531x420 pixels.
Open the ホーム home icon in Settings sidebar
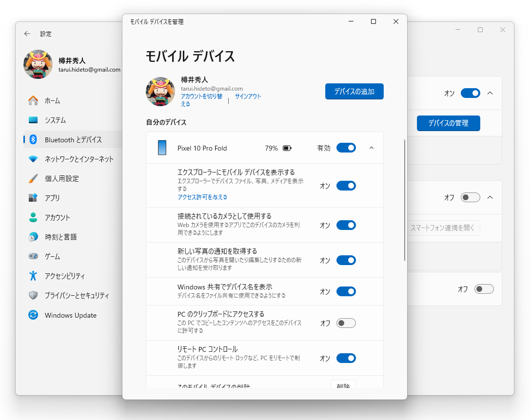33,100
